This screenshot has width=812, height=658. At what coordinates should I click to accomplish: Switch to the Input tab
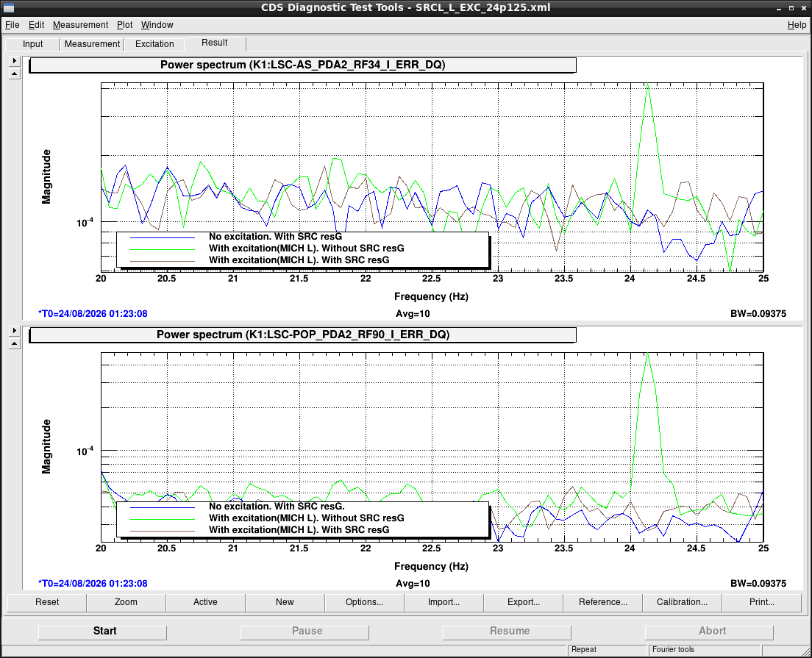32,44
